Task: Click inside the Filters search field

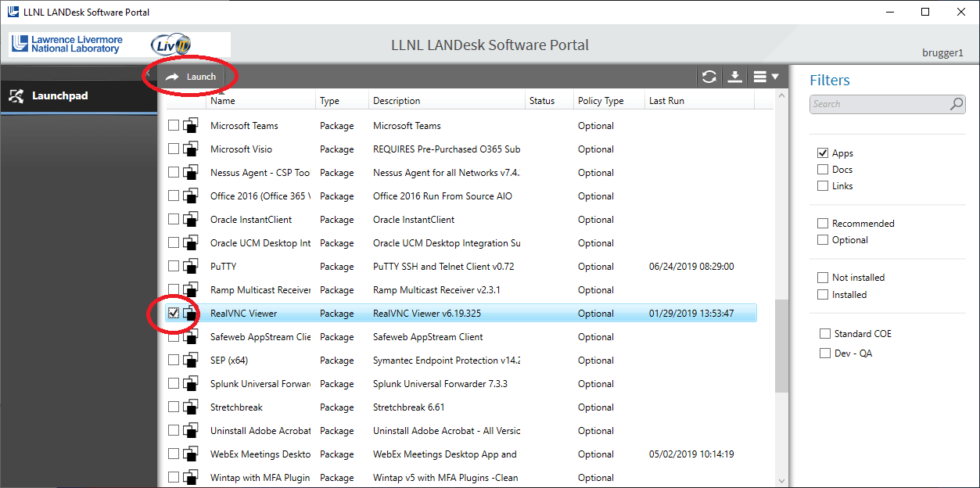Action: point(876,103)
